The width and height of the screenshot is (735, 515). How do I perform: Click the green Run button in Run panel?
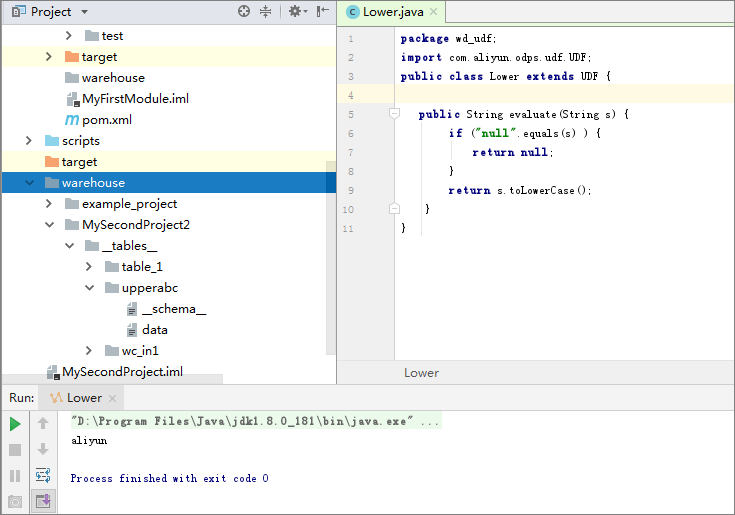pyautogui.click(x=15, y=424)
